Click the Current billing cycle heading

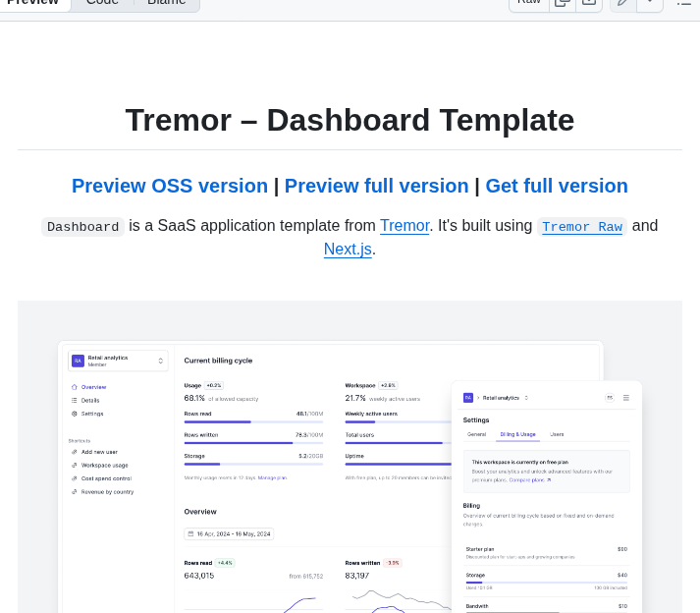tap(218, 361)
